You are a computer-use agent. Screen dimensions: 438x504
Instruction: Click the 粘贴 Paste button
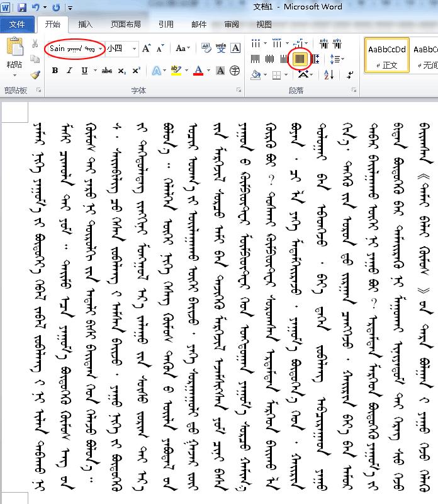coord(14,55)
